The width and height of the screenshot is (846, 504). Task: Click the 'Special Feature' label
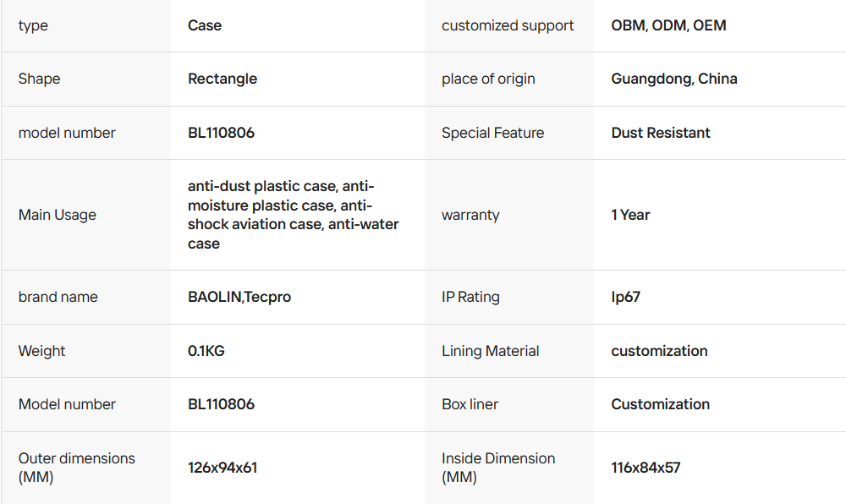[492, 133]
